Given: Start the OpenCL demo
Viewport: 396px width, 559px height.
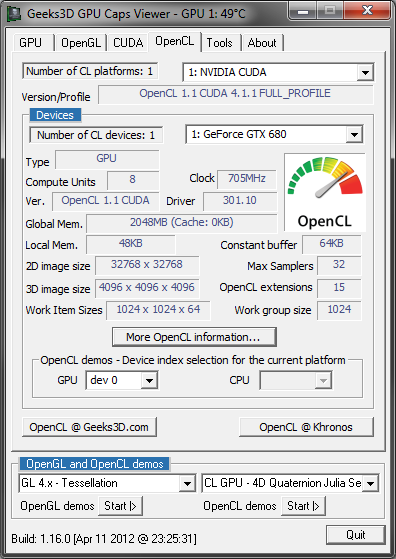Looking at the screenshot, I should (x=304, y=506).
